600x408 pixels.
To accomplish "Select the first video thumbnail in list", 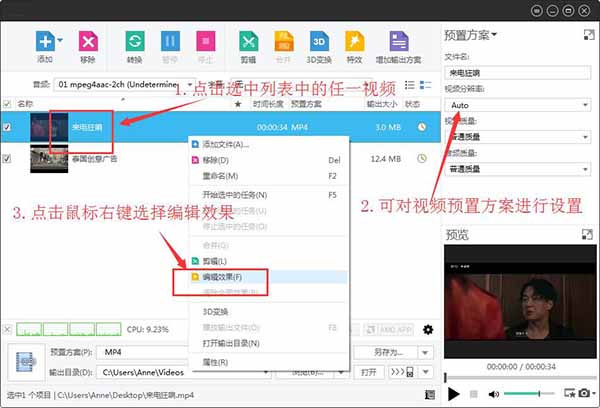I will click(49, 127).
